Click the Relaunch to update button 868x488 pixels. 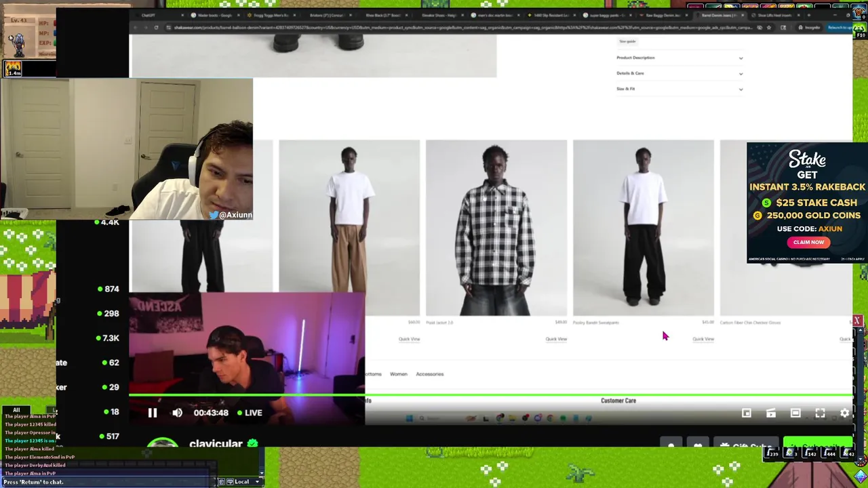[x=839, y=28]
